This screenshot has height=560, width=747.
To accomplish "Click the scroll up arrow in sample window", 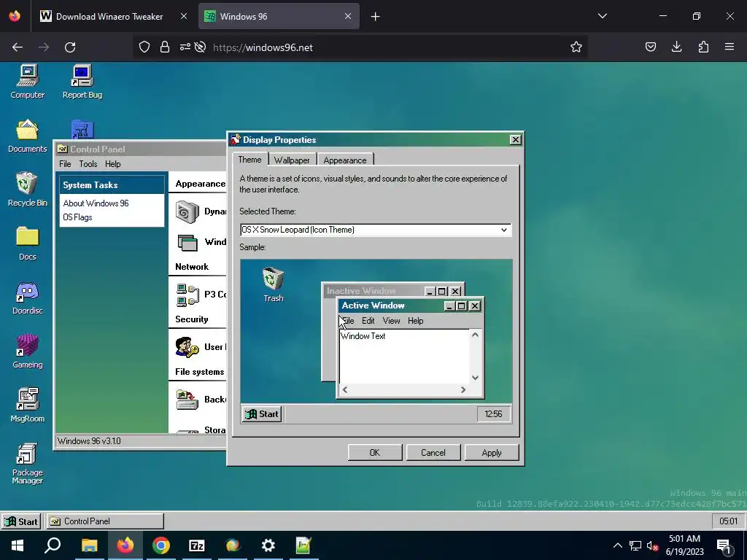I will click(x=475, y=335).
